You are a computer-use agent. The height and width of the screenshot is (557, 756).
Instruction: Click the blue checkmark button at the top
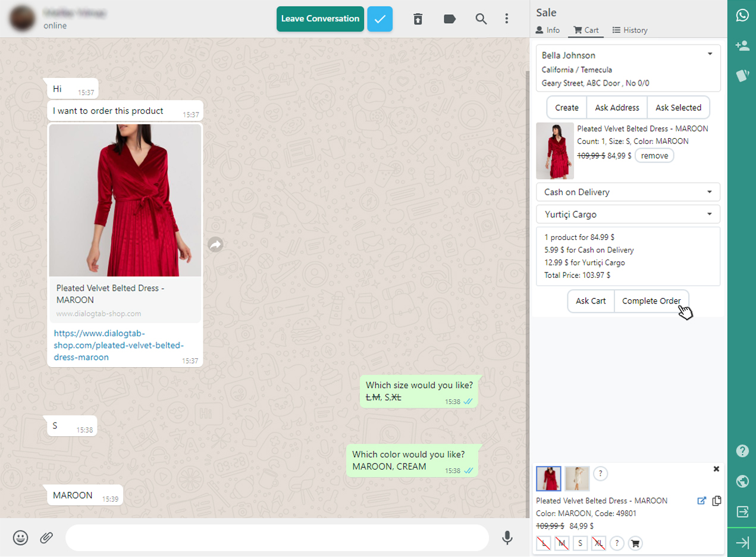pyautogui.click(x=380, y=18)
